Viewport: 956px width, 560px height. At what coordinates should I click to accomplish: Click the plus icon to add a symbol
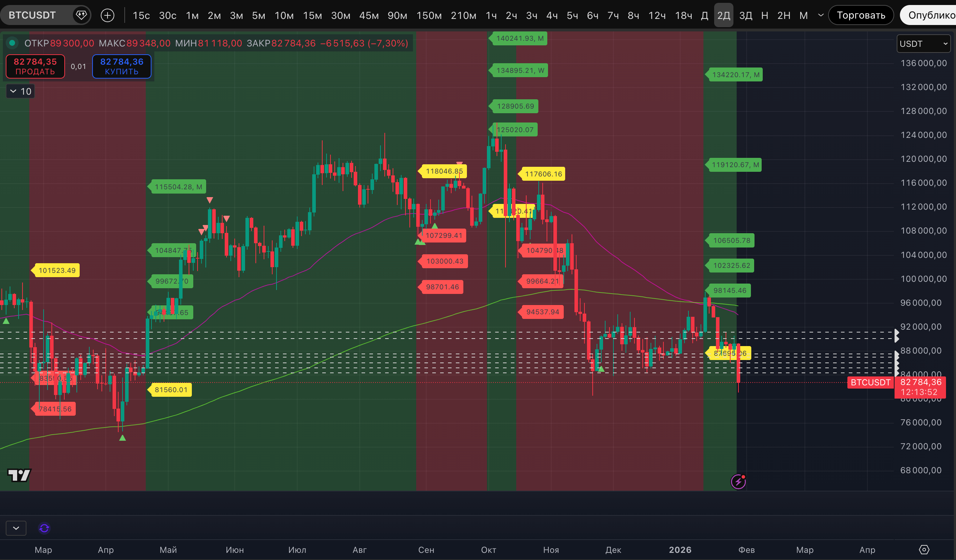tap(108, 15)
